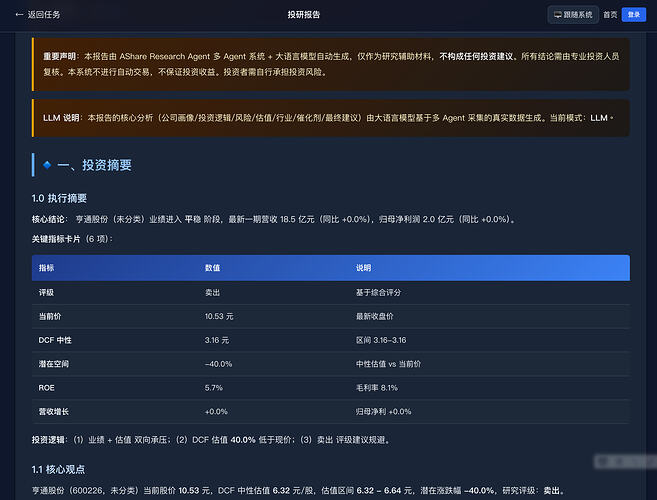Image resolution: width=657 pixels, height=500 pixels.
Task: Click the 指标 column header
Action: (47, 268)
